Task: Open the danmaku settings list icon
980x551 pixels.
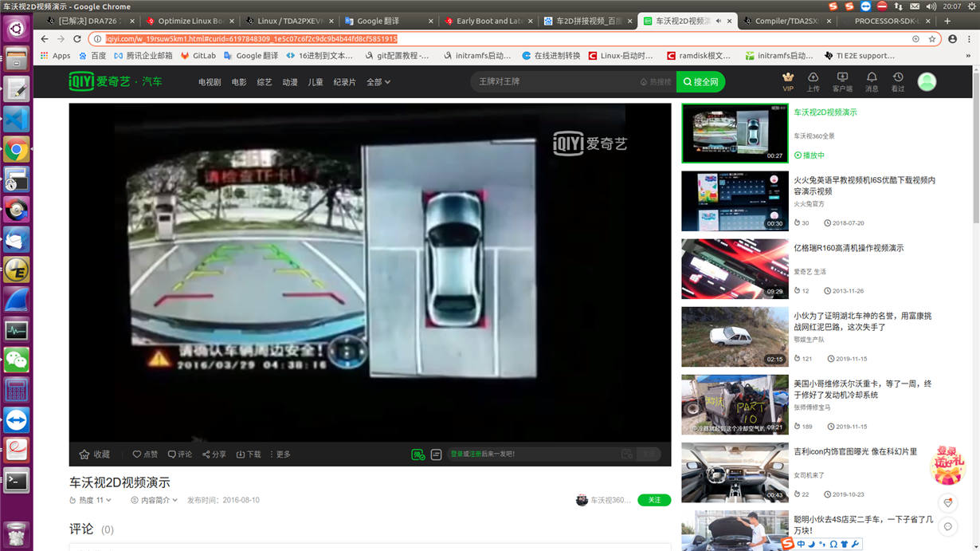Action: (436, 455)
